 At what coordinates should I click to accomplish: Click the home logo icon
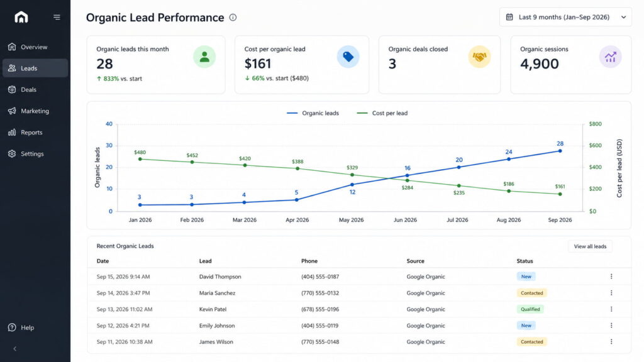tap(21, 17)
